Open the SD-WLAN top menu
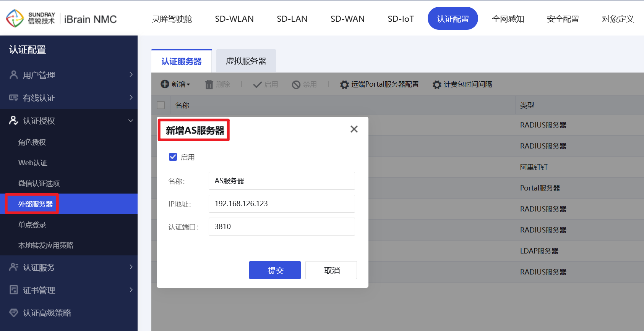This screenshot has height=331, width=644. (234, 19)
